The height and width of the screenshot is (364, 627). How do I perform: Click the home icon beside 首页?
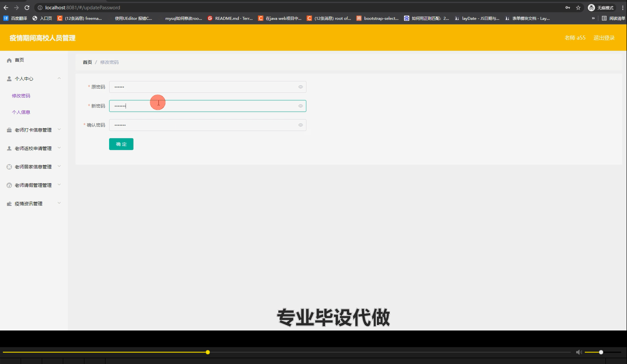[9, 60]
